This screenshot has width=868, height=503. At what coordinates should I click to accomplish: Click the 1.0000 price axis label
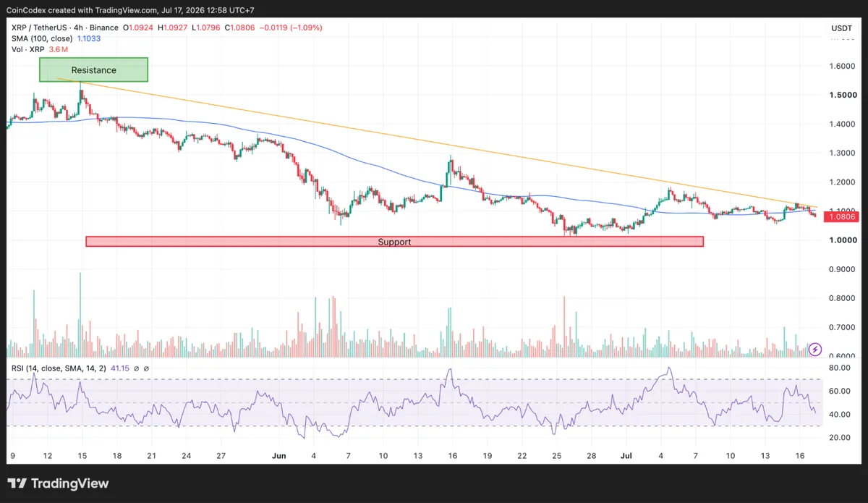point(841,240)
